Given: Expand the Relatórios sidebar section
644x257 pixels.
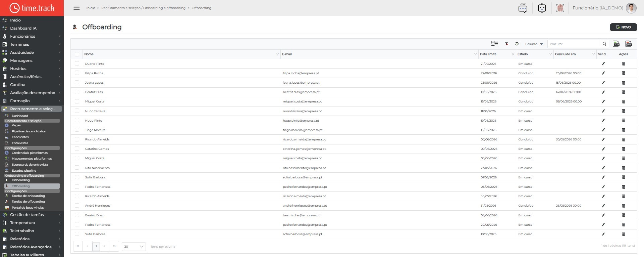Looking at the screenshot, I should pyautogui.click(x=32, y=239).
